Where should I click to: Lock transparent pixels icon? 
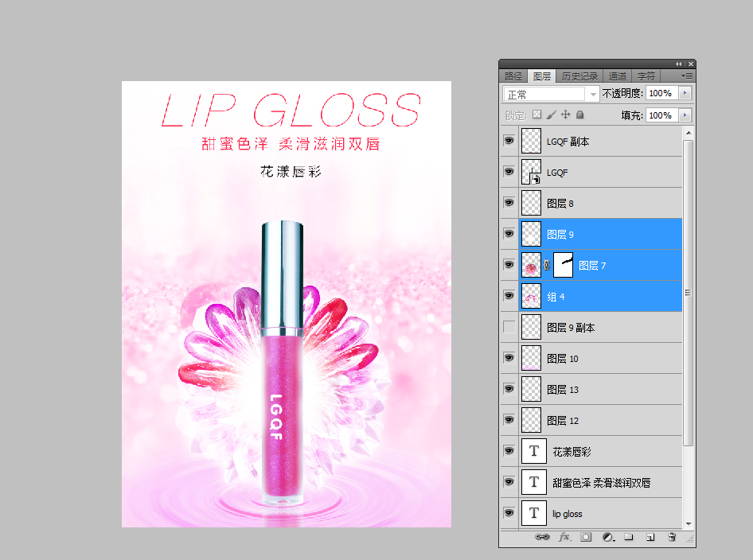(x=537, y=115)
